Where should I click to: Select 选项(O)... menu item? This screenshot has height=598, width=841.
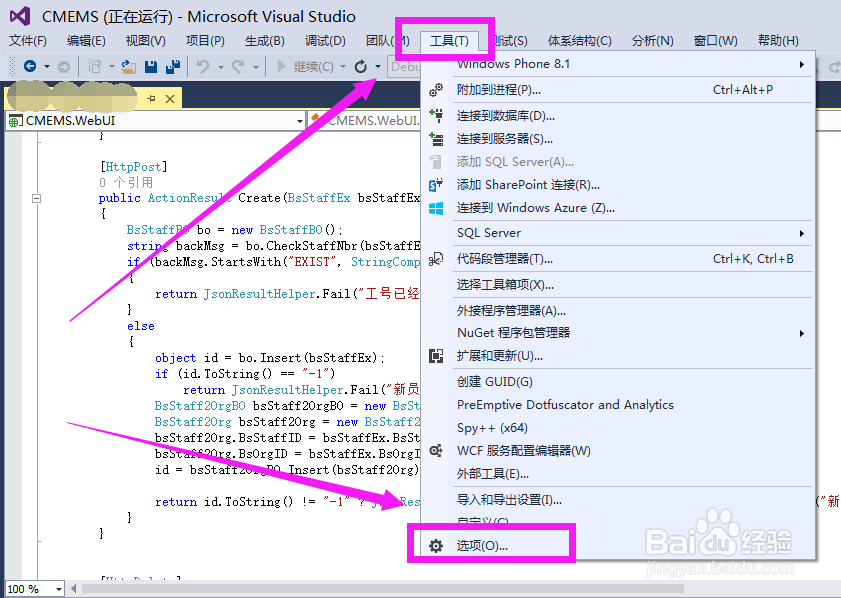click(619, 546)
